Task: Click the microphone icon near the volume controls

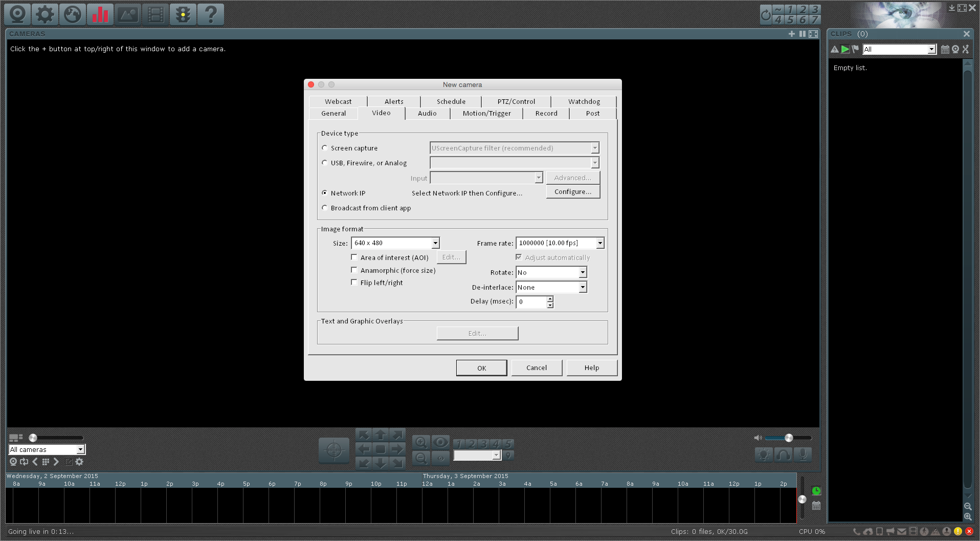Action: [x=803, y=455]
